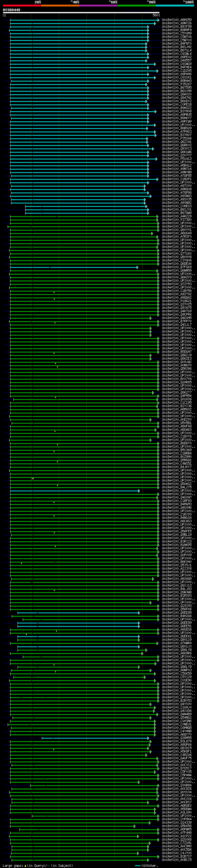Select label UniRef100_A7PHG3
Screen dimensions: 197x868
click(x=177, y=131)
